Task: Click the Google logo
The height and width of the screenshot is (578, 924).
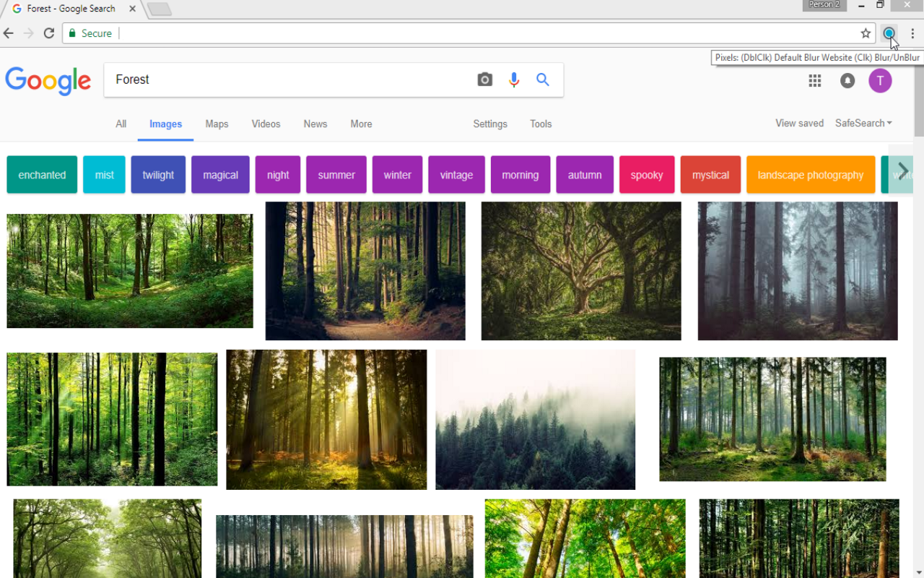Action: coord(48,80)
